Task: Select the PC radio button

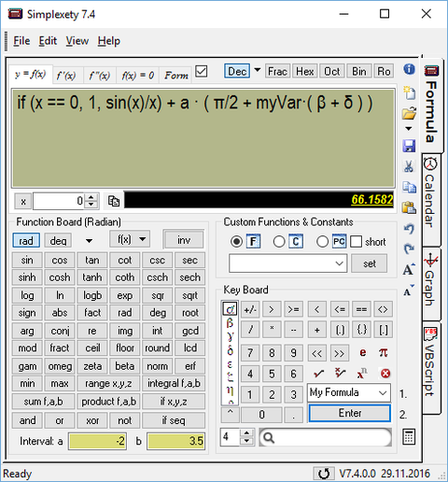Action: click(322, 241)
